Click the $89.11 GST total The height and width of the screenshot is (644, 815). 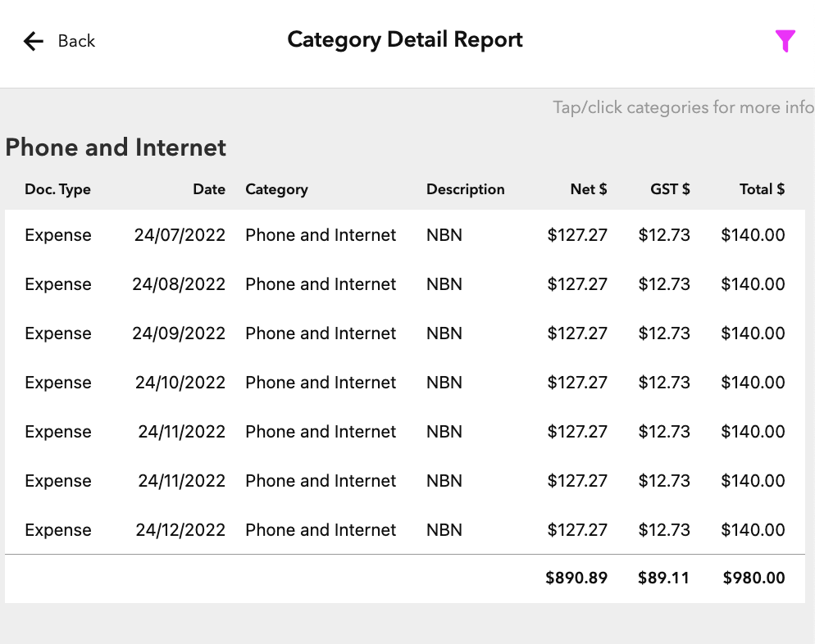(x=663, y=578)
